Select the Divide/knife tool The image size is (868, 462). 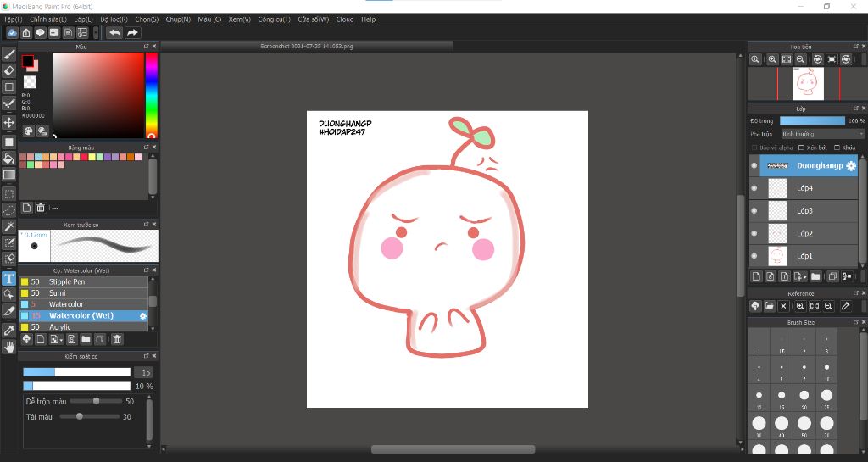pyautogui.click(x=8, y=311)
